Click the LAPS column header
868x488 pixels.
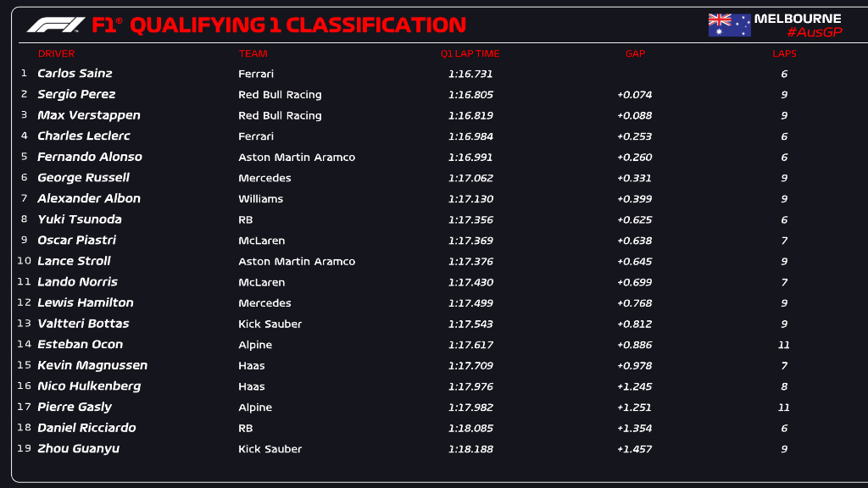[784, 53]
